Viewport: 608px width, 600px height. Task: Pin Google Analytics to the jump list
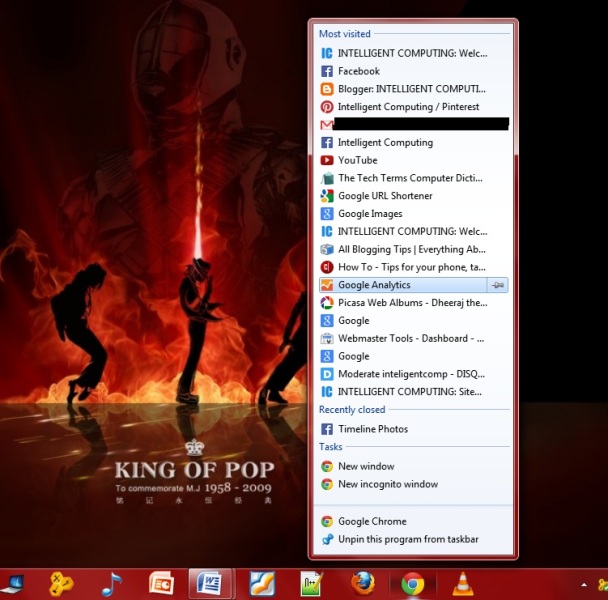tap(497, 285)
